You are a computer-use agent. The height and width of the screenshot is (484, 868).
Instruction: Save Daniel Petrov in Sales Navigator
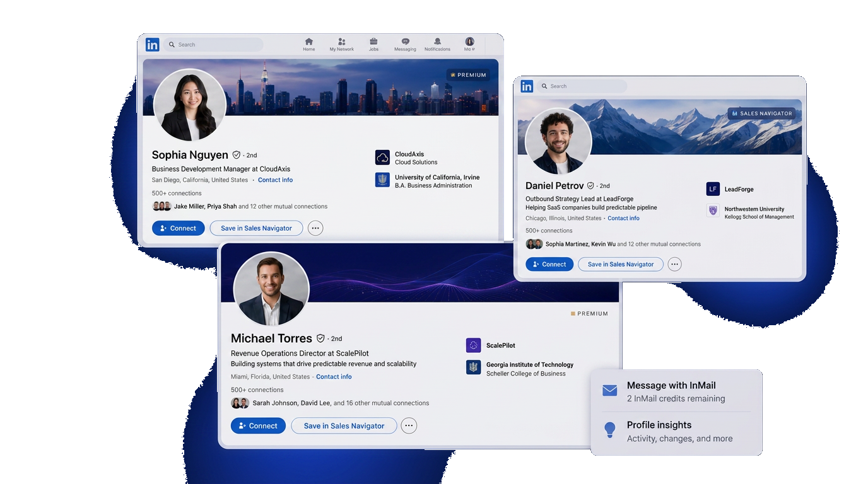pos(621,264)
